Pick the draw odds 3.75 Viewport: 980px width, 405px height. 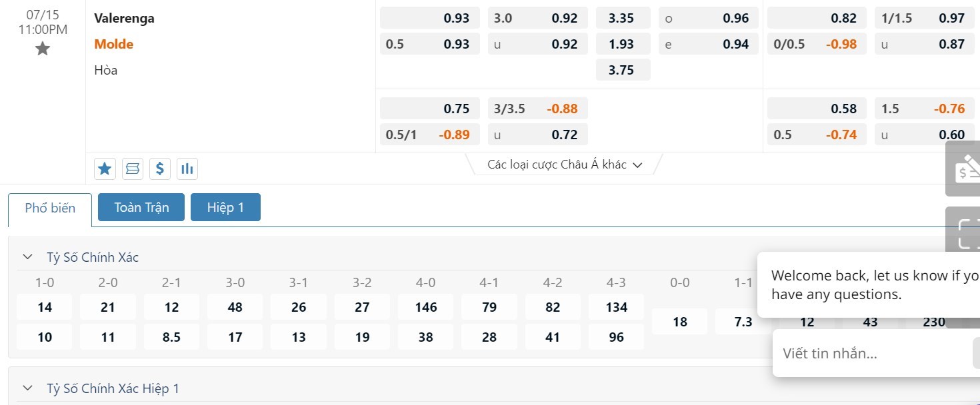click(x=622, y=70)
